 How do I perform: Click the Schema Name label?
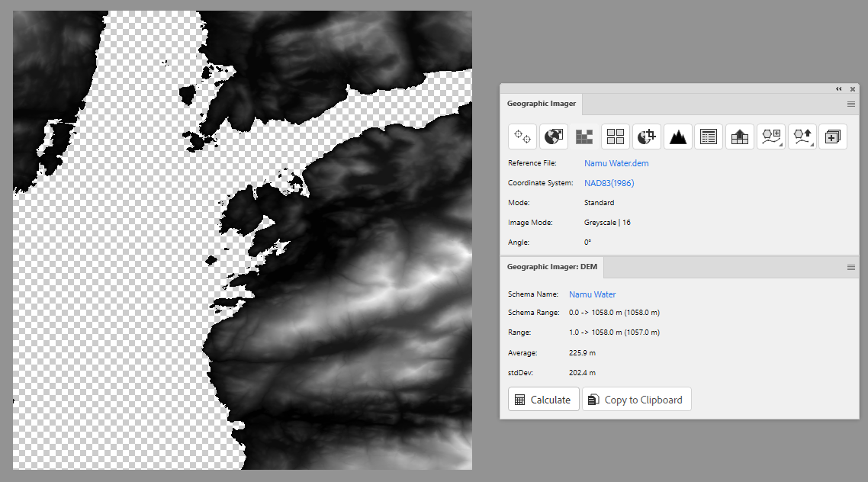(533, 294)
